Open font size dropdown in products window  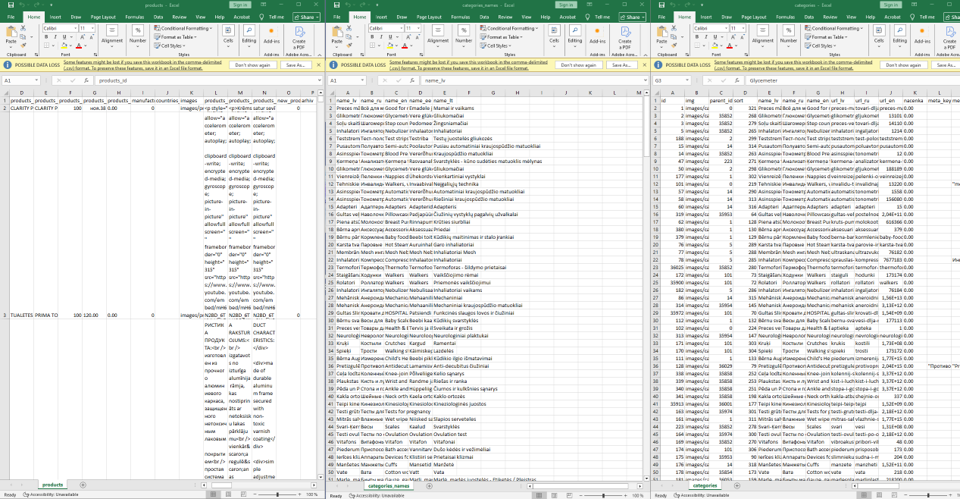[91, 28]
